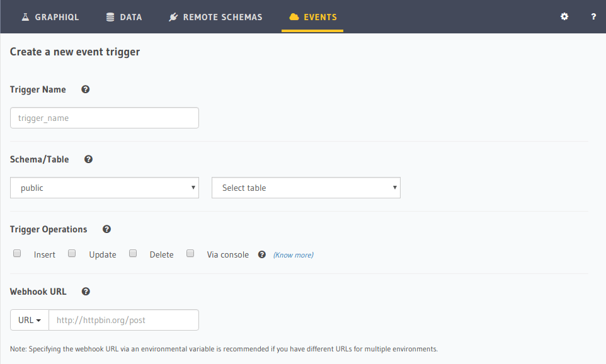Click help icon beside Schema/Table label
The height and width of the screenshot is (364, 606).
tap(89, 159)
